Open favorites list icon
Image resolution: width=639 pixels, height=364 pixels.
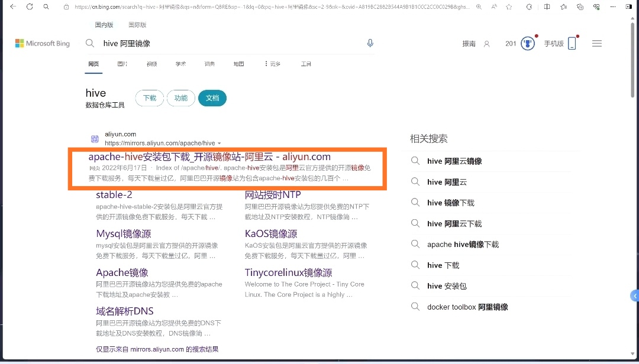tap(564, 7)
